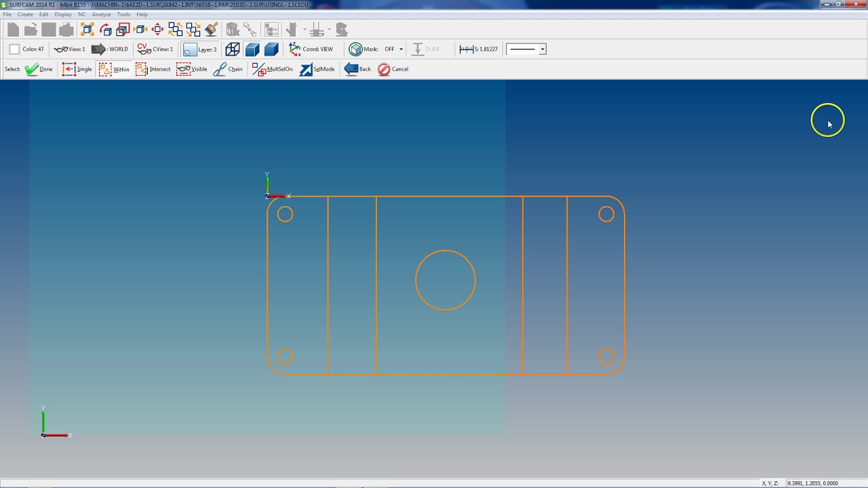Click the Cancel button
This screenshot has height=488, width=868.
tap(393, 69)
